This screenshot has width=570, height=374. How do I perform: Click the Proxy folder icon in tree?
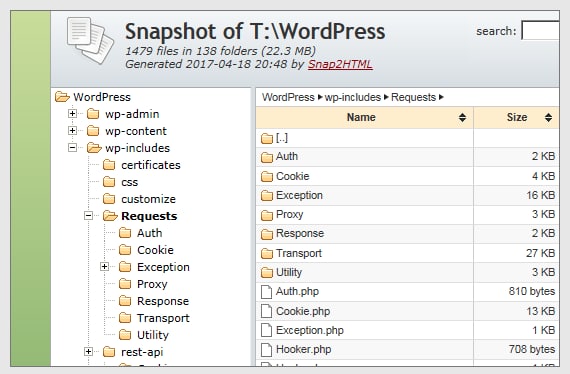[x=125, y=284]
